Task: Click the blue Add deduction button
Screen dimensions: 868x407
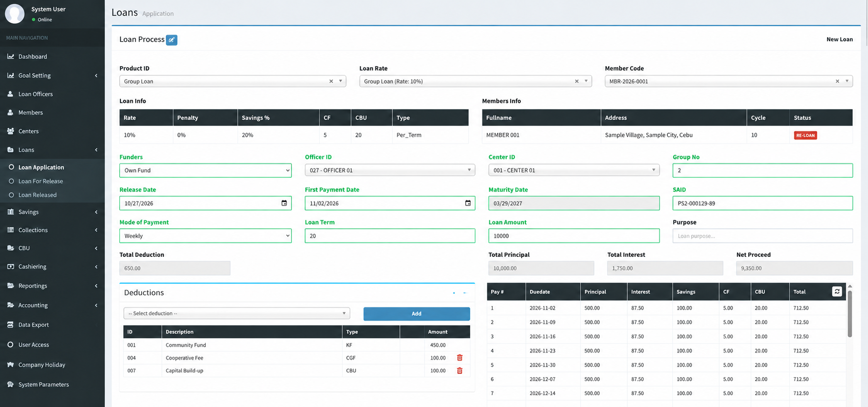Action: click(x=416, y=314)
